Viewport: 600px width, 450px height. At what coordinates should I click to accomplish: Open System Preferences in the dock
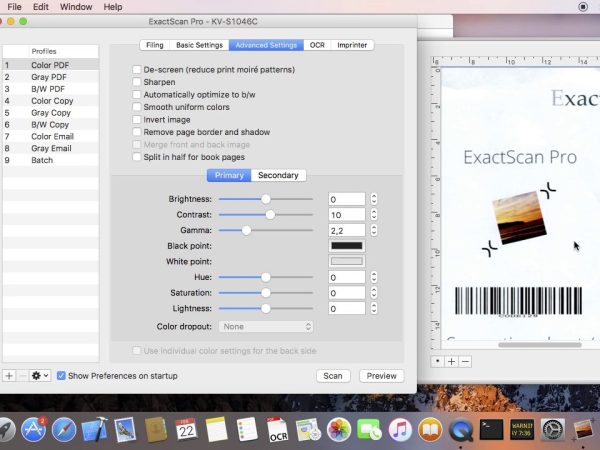[553, 429]
